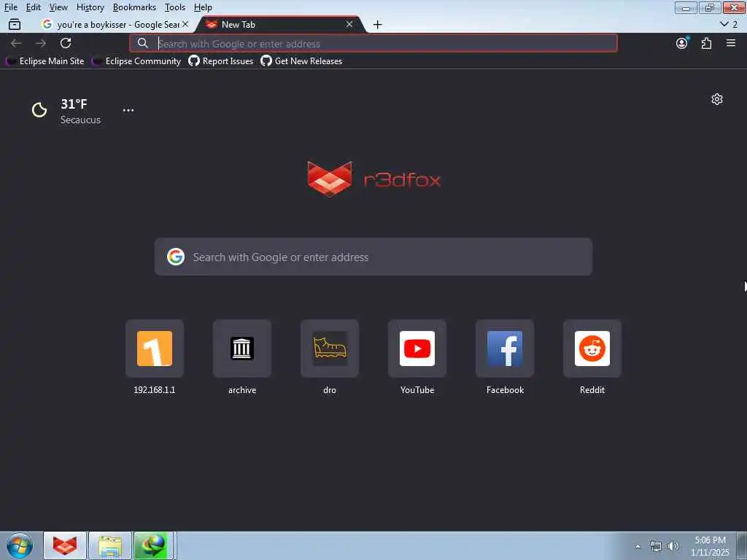Open File Explorer from the taskbar
This screenshot has width=747, height=560.
110,545
